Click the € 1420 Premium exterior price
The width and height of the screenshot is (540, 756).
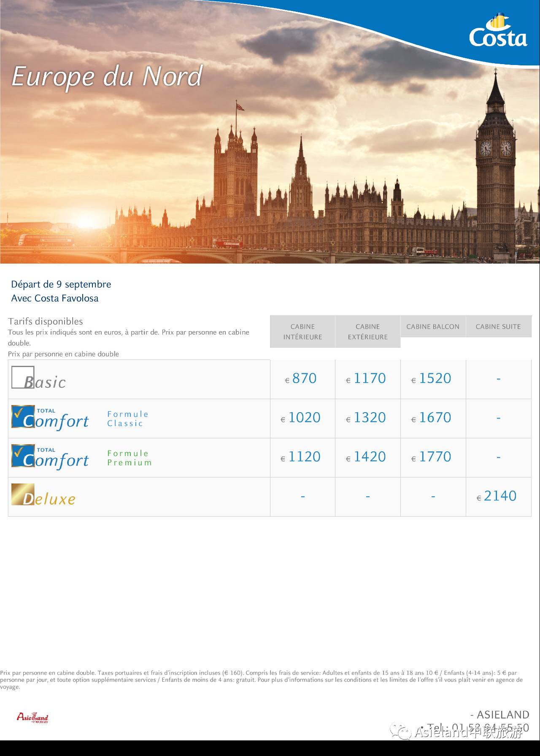point(366,457)
